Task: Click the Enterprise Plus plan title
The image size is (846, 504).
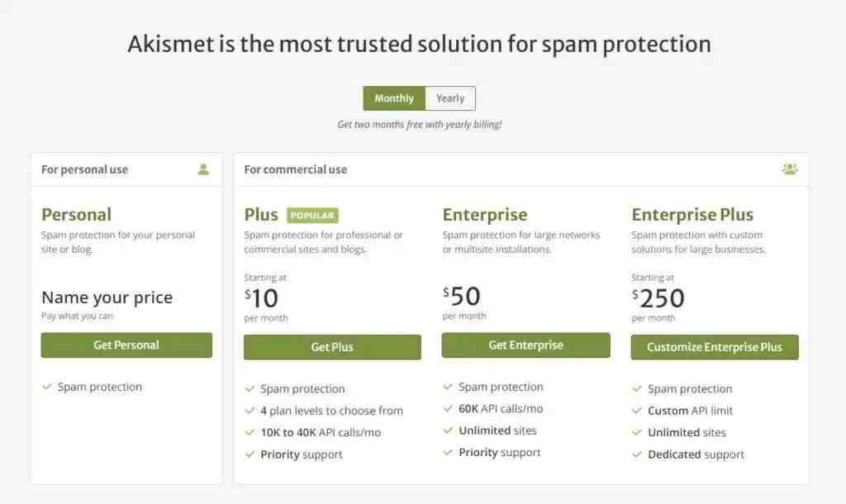Action: 692,215
